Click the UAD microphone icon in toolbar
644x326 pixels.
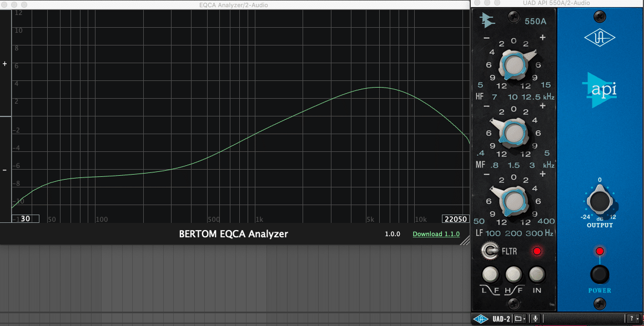coord(535,319)
